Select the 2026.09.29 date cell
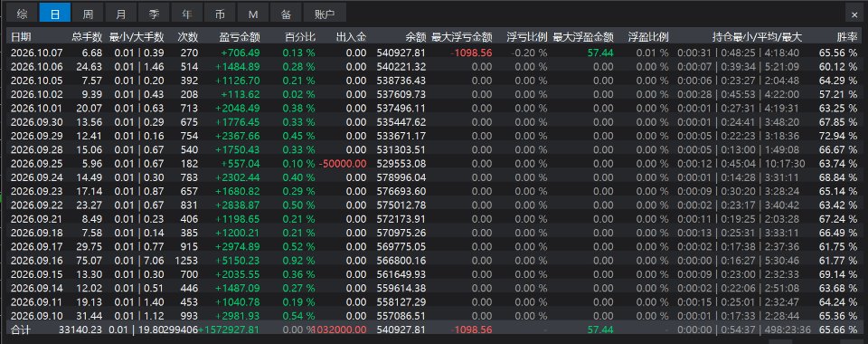The height and width of the screenshot is (344, 868). 36,136
